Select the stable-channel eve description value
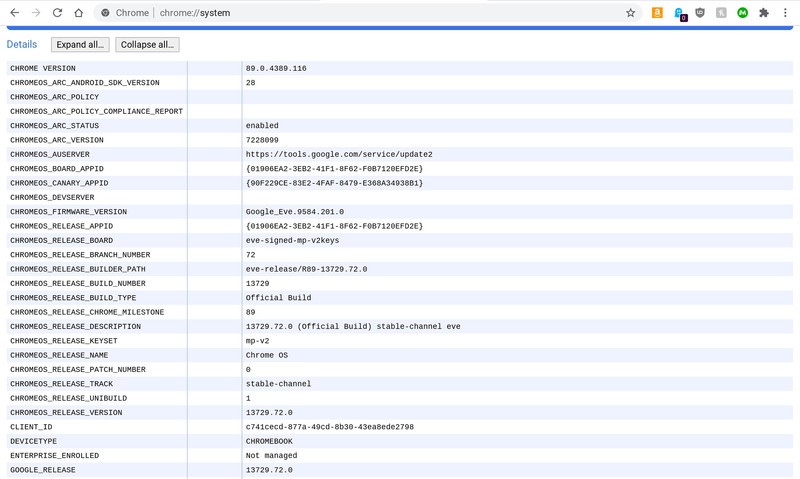The height and width of the screenshot is (479, 800). [353, 326]
